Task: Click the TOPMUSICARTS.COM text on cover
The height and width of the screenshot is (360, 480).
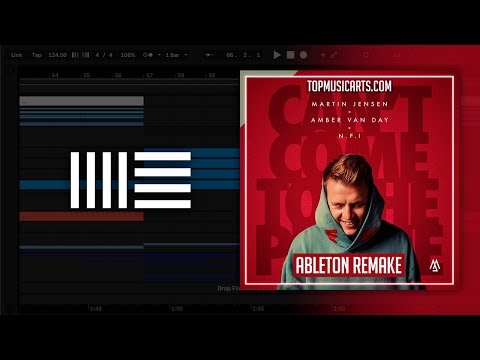Action: [349, 86]
